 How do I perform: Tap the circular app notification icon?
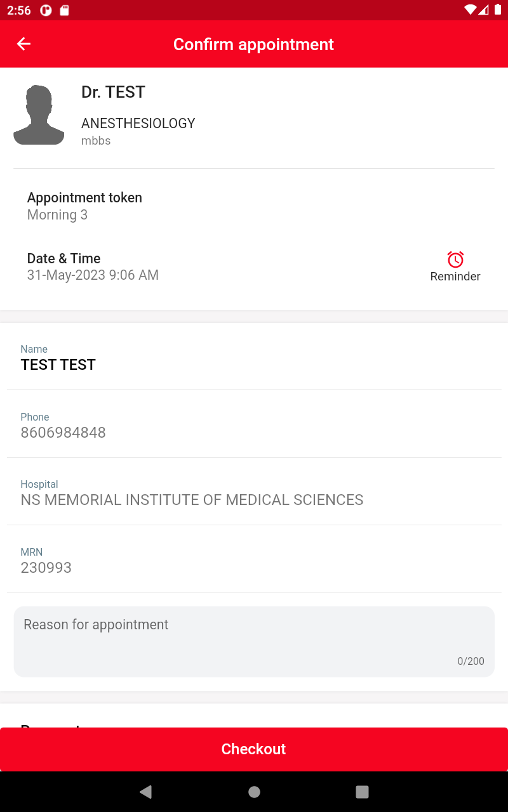click(x=46, y=10)
